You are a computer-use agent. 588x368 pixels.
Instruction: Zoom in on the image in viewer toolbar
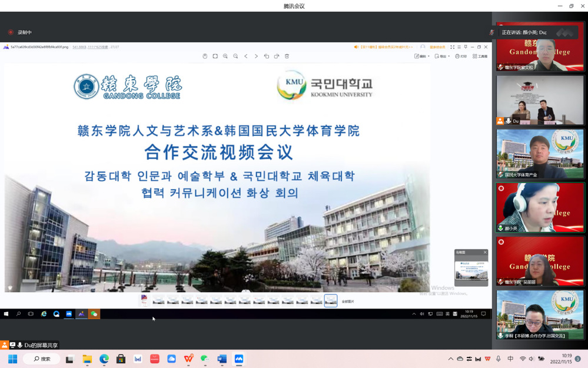[x=225, y=57]
